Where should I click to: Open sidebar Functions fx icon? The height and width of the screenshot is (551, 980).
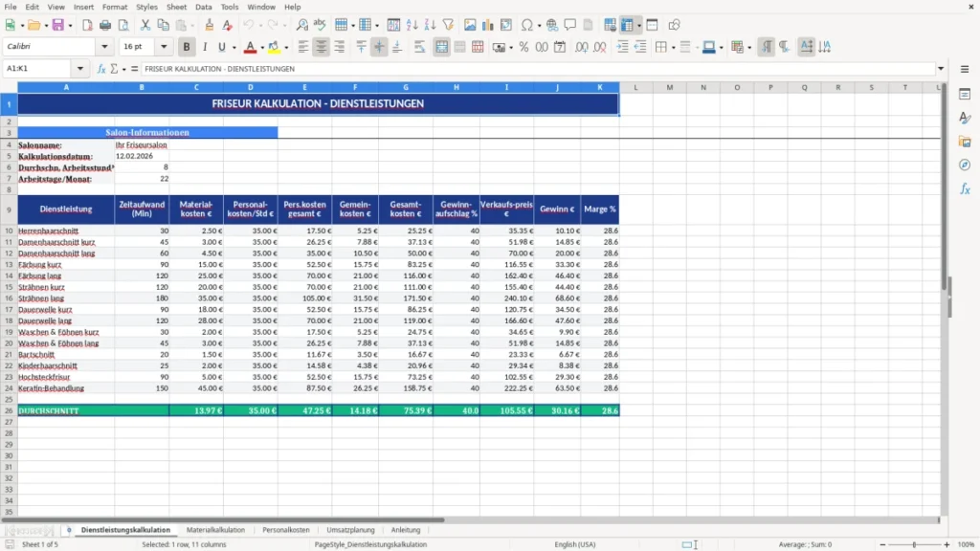tap(965, 188)
